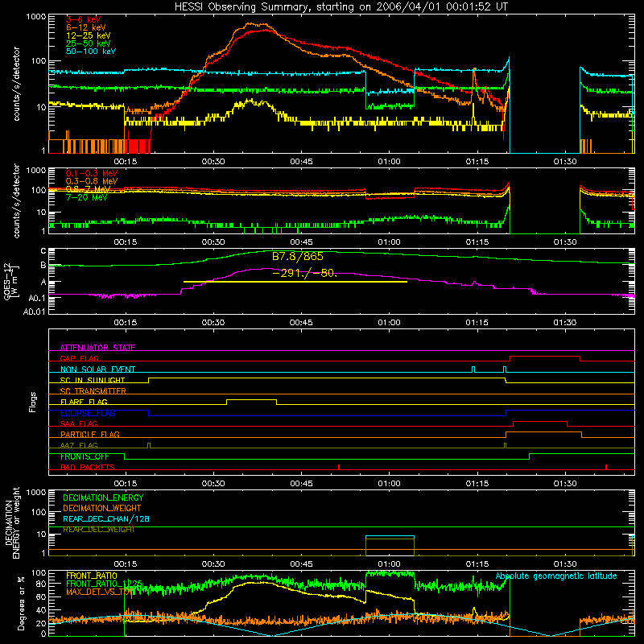Image resolution: width=644 pixels, height=644 pixels.
Task: Click the raised FLARE_FLAG interval on yellow line
Action: [x=251, y=399]
